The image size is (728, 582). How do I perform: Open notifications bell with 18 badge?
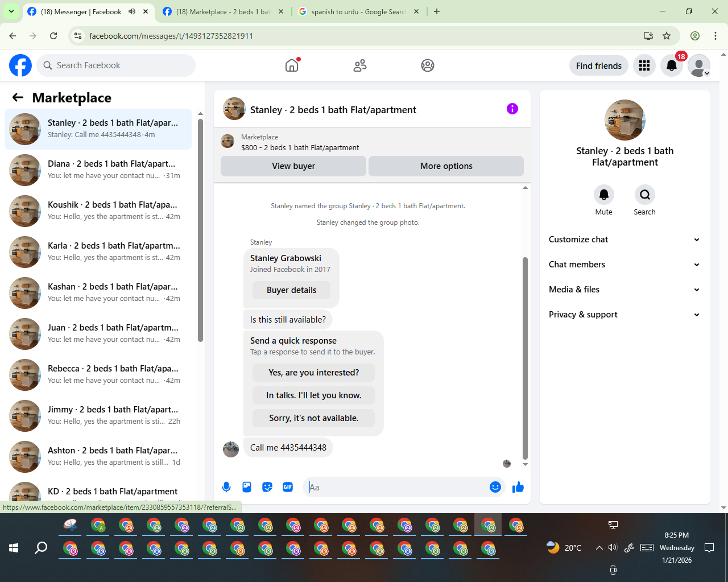point(672,65)
